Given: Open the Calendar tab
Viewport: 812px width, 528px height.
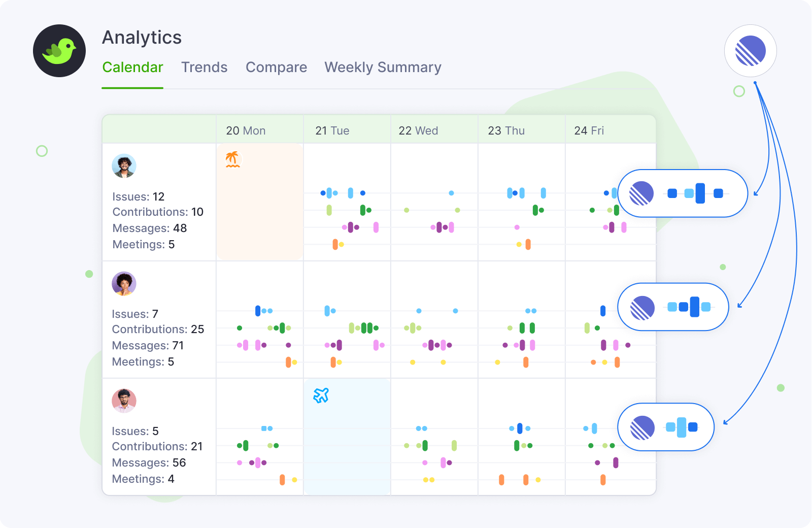Looking at the screenshot, I should 132,68.
